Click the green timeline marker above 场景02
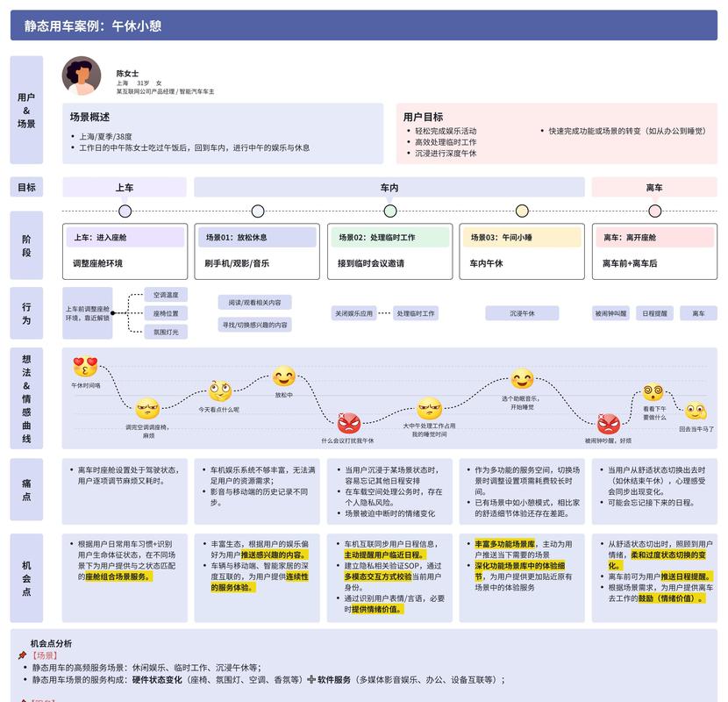 (x=389, y=211)
